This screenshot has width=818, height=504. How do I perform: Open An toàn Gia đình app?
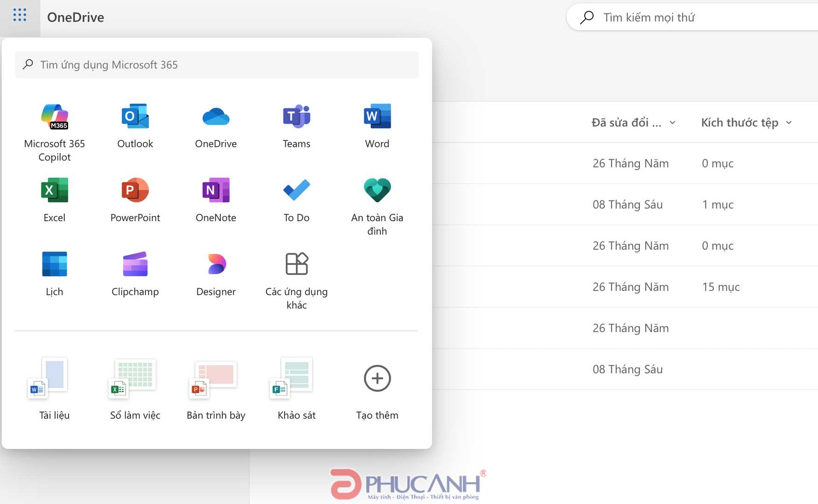(377, 190)
